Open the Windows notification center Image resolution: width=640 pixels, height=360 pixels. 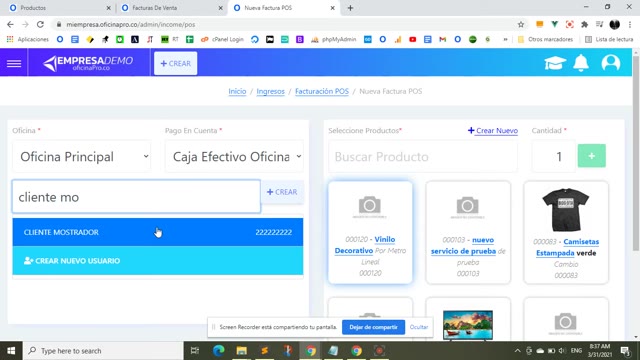(x=625, y=351)
